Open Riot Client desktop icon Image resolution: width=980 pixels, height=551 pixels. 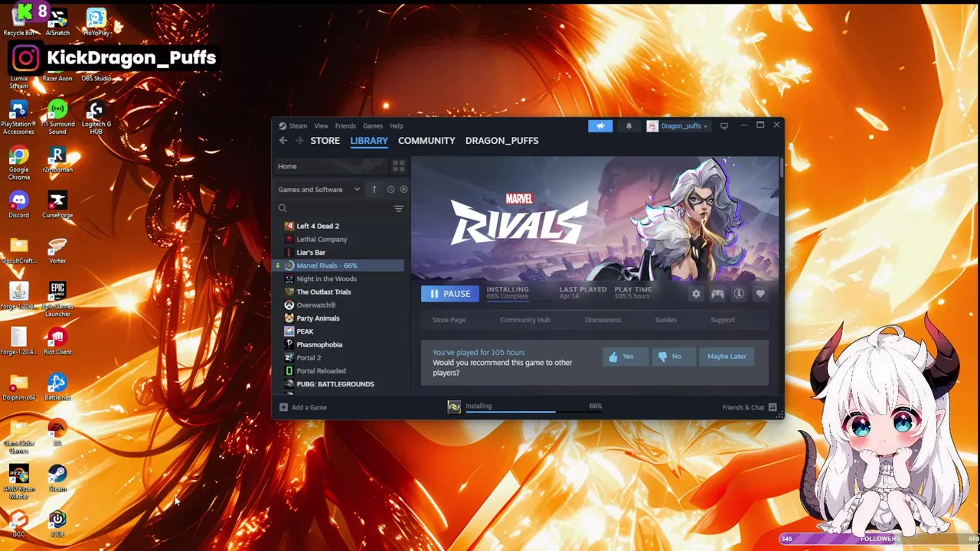(57, 341)
